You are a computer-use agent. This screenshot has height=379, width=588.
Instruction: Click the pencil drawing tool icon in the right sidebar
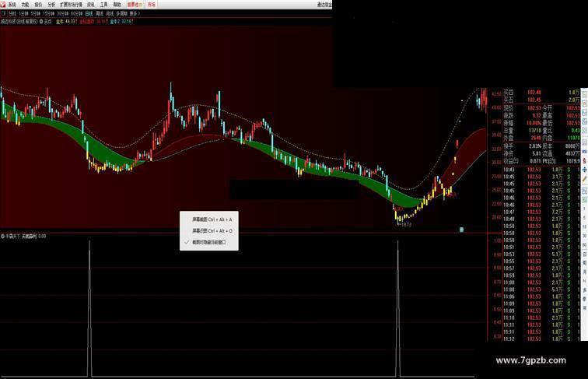click(584, 179)
